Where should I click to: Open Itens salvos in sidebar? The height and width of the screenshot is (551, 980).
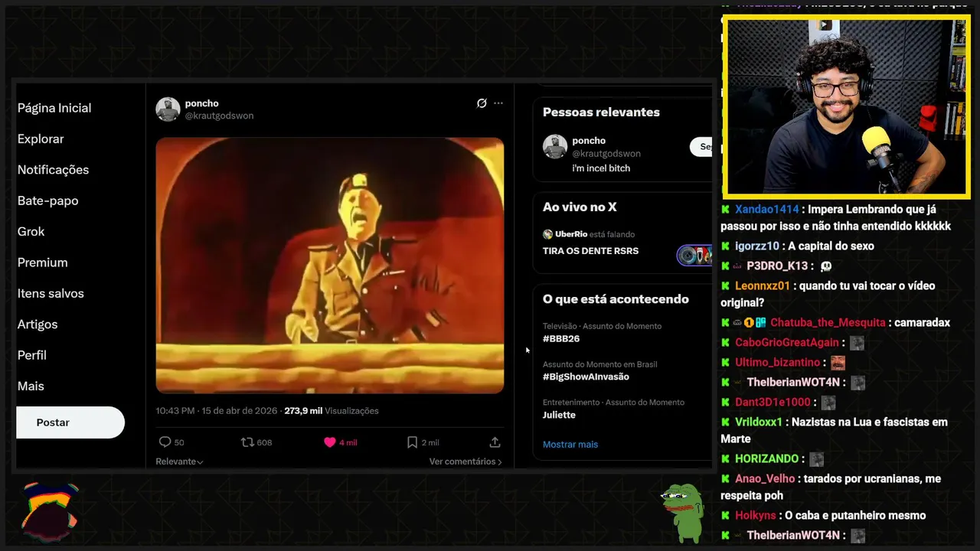(51, 293)
